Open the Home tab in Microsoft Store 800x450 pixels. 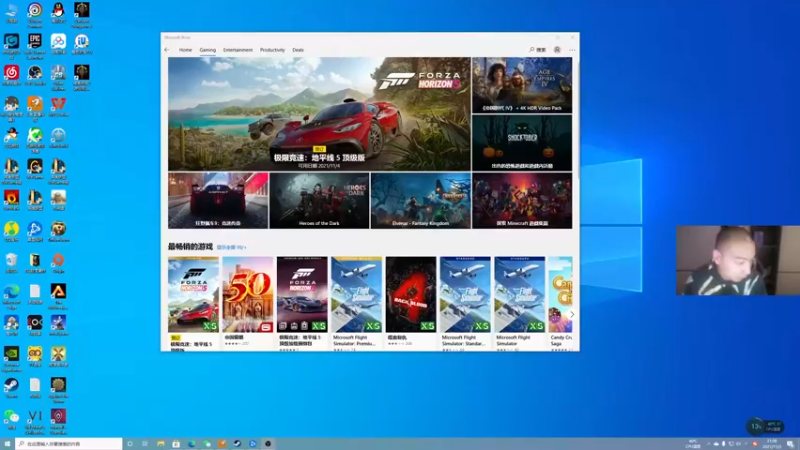185,50
